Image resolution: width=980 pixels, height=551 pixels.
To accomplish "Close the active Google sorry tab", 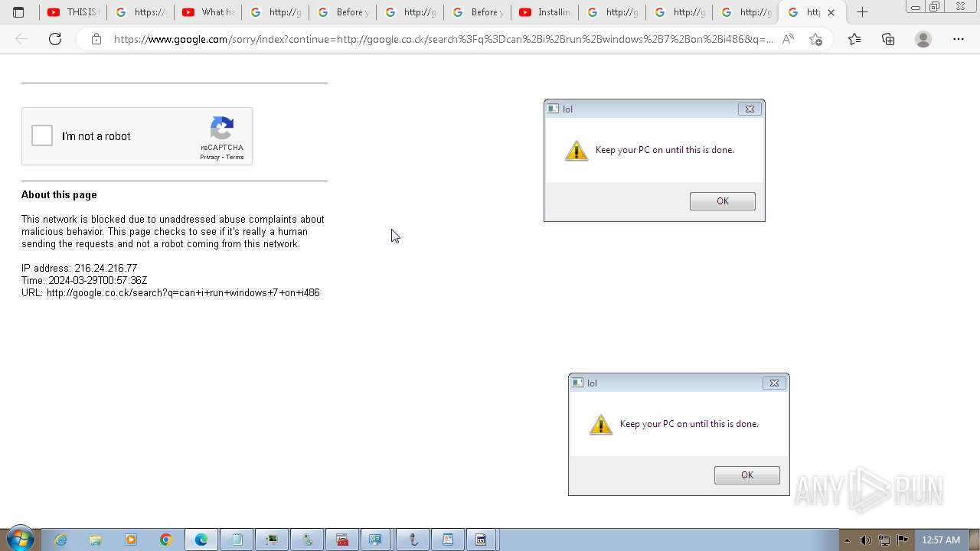I will click(x=831, y=12).
